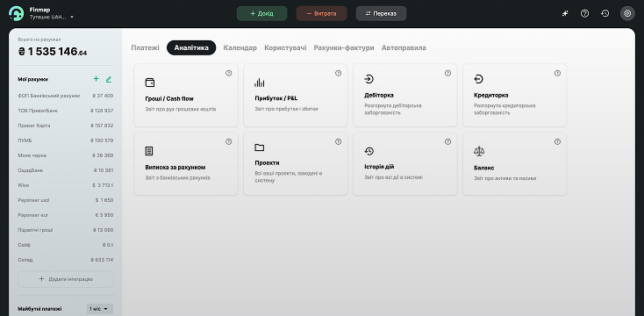Click the Finmap logo icon
644x316 pixels.
[16, 13]
